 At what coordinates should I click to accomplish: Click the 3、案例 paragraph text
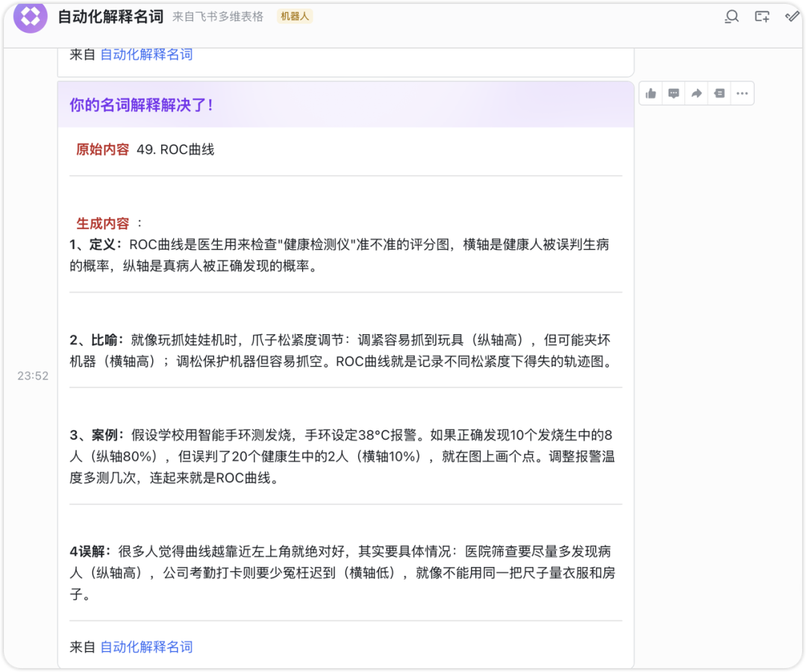tap(342, 456)
